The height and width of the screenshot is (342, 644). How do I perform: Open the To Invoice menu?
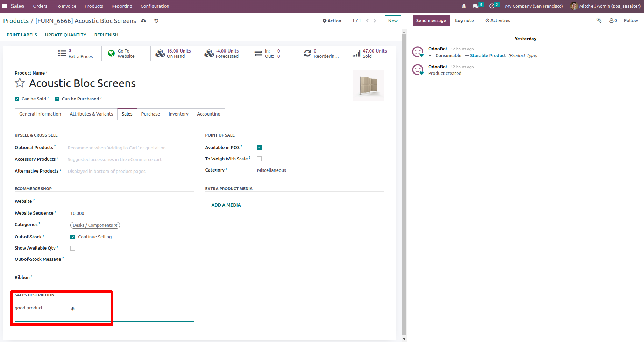pyautogui.click(x=66, y=6)
